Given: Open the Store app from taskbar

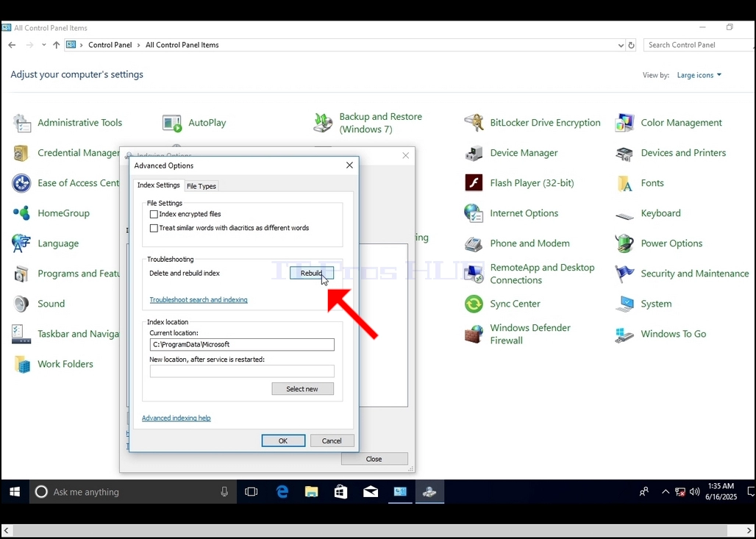Looking at the screenshot, I should (x=341, y=492).
